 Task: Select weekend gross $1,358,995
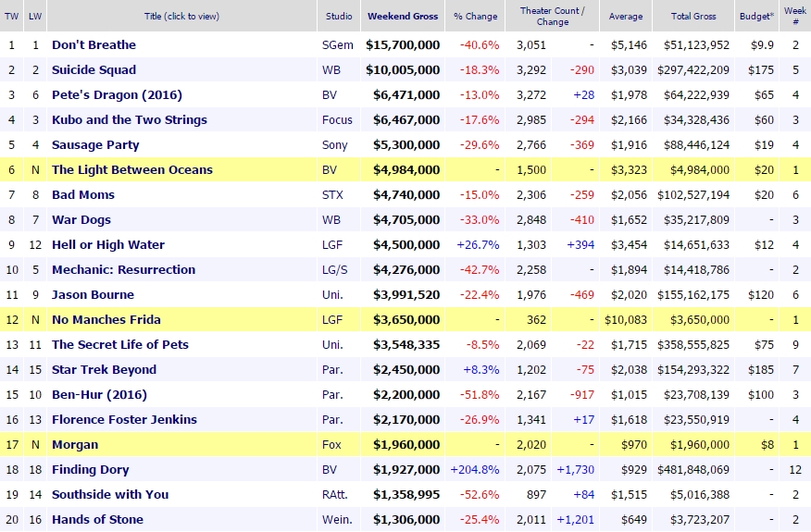pyautogui.click(x=406, y=495)
